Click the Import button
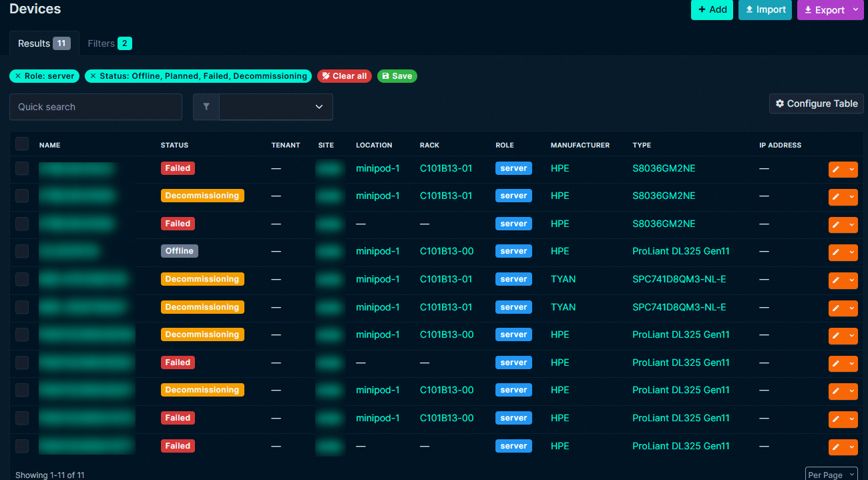 [765, 9]
